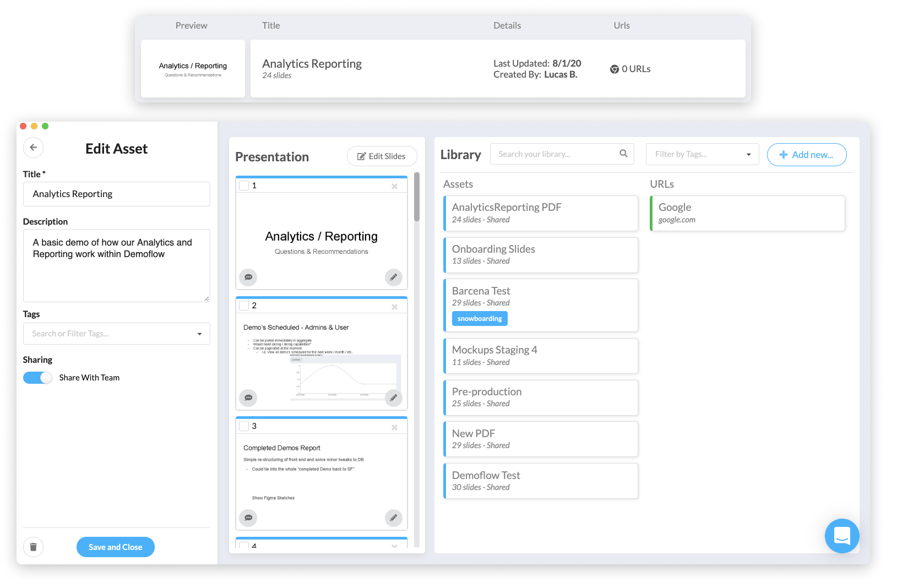Click the trash delete asset icon
The width and height of the screenshot is (897, 588).
tap(33, 547)
